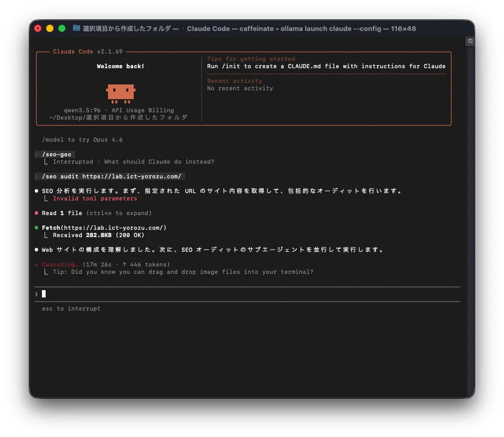Click the terminal window title text
This screenshot has height=437, width=504.
pos(249,29)
